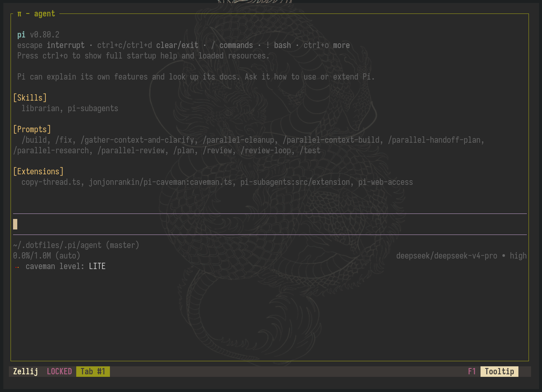Focus the pi prompt input line
Screen dimensions: 542x392
tap(270, 224)
